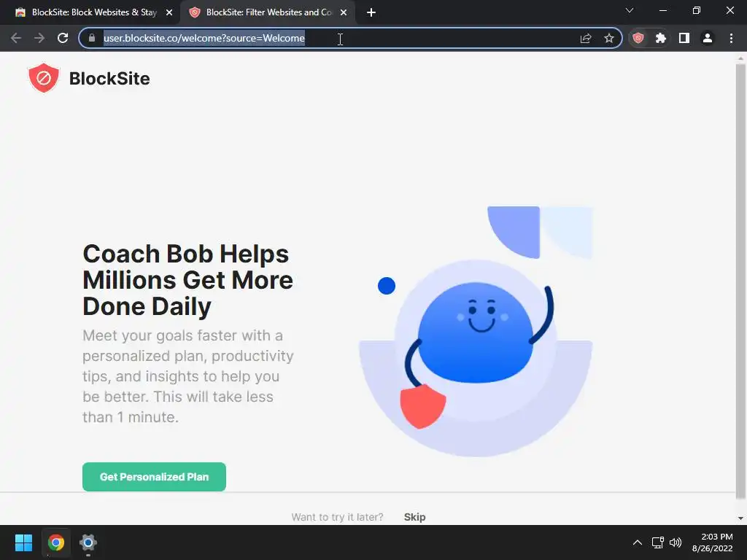747x560 pixels.
Task: Click the Skip link
Action: click(414, 517)
